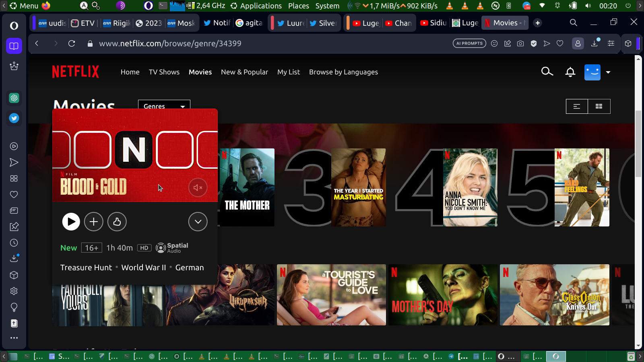Open the TV Shows section

164,72
